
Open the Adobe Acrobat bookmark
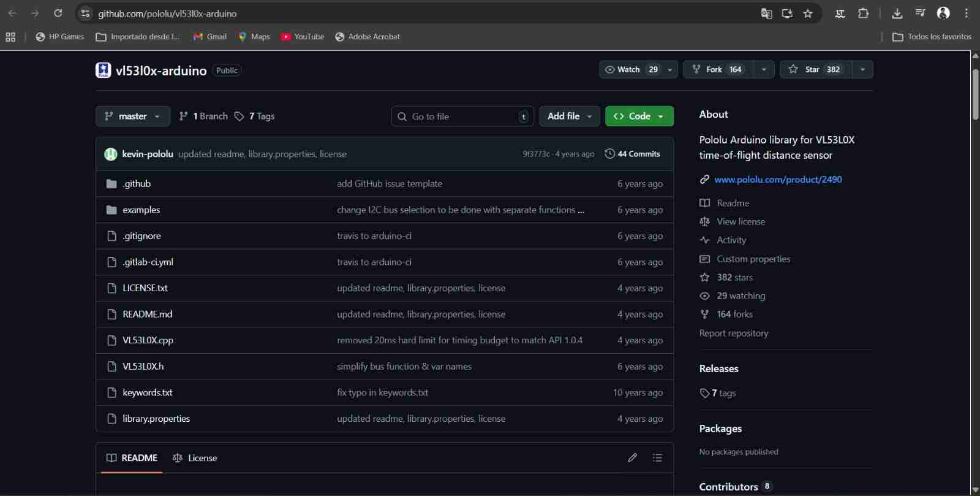pos(367,37)
